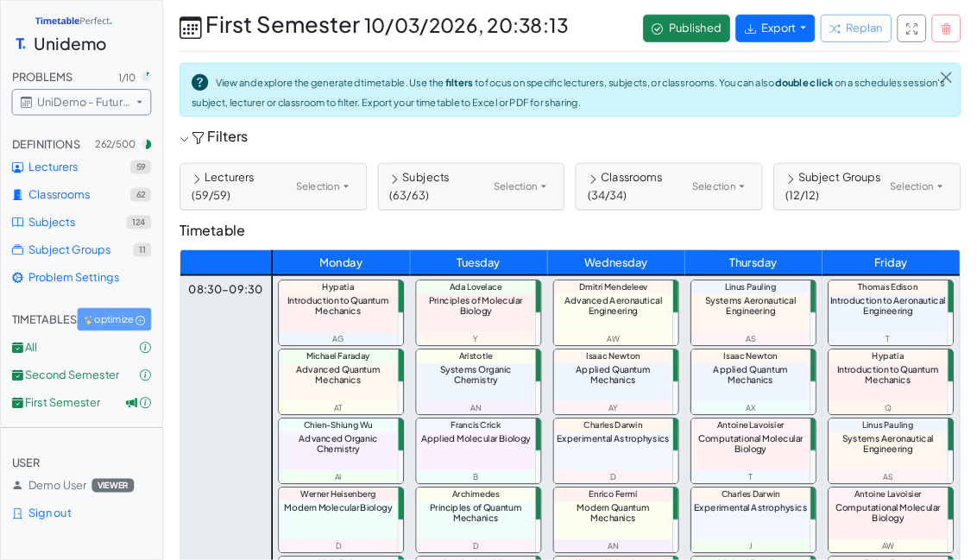Click info icon next to First Semester
977x560 pixels.
[x=145, y=403]
